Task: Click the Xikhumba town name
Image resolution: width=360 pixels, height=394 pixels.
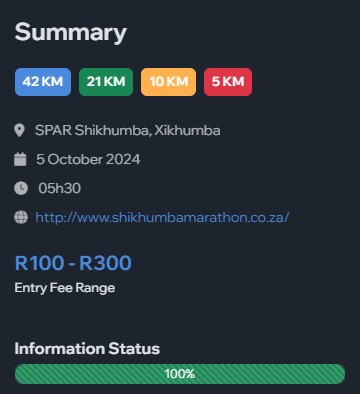Action: (x=187, y=130)
